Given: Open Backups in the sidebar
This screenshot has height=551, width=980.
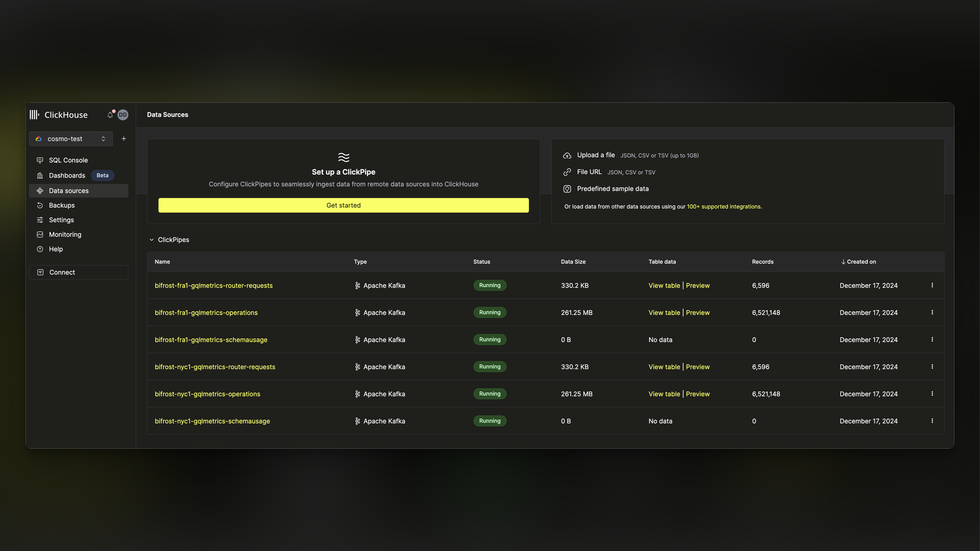Looking at the screenshot, I should pyautogui.click(x=62, y=205).
